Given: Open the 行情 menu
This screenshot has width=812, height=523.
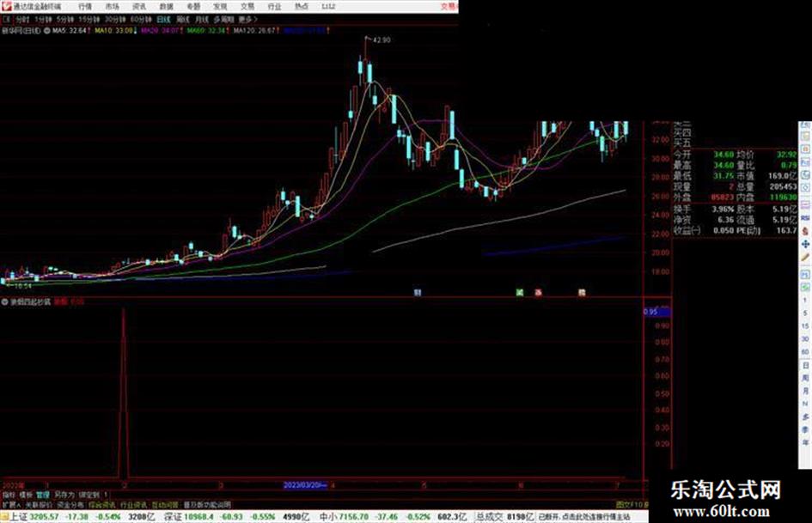Looking at the screenshot, I should click(x=85, y=6).
